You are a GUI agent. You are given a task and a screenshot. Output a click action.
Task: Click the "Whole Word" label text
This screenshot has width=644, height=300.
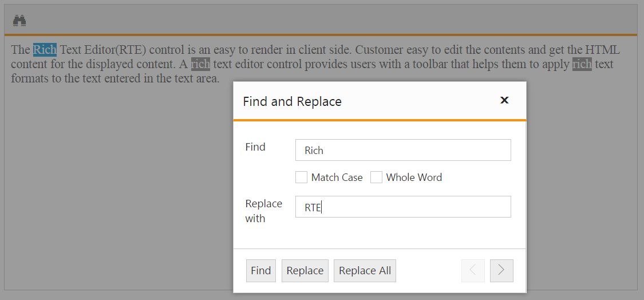coord(414,177)
